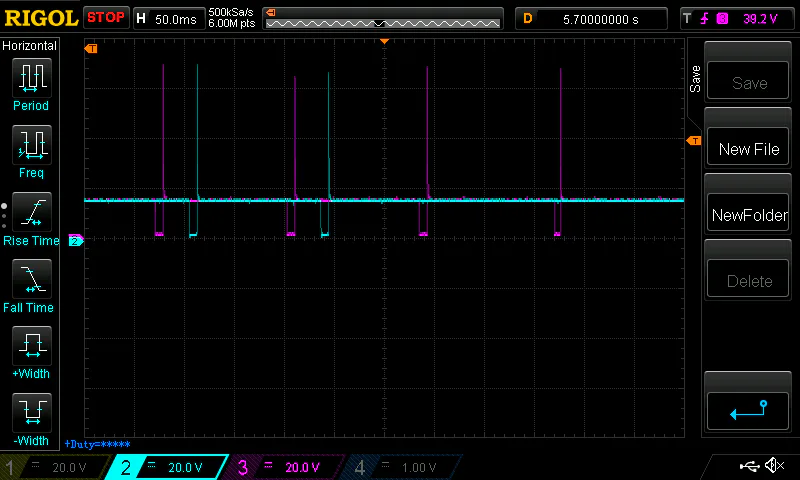Viewport: 800px width, 480px height.
Task: Select the Period measurement icon
Action: [30, 78]
